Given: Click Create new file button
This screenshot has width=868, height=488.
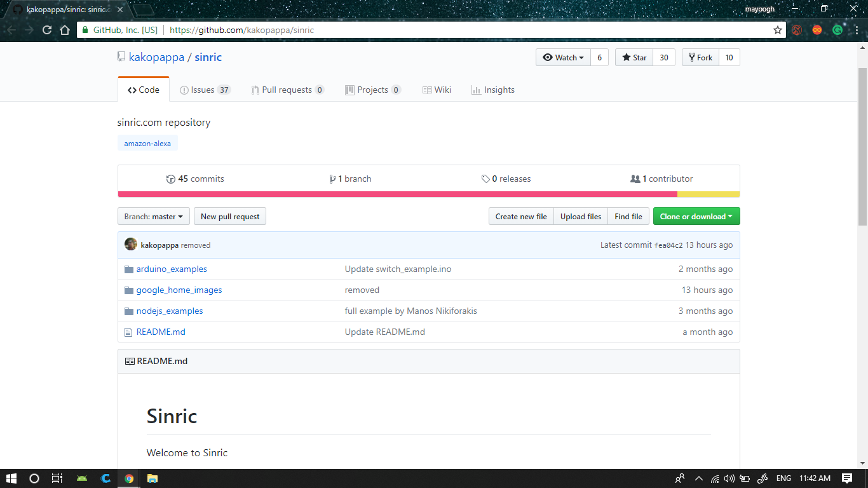Looking at the screenshot, I should [x=521, y=217].
